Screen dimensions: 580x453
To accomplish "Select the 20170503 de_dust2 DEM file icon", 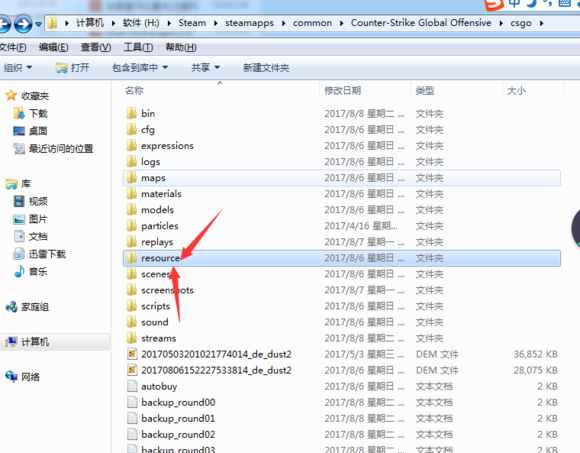I will click(132, 354).
